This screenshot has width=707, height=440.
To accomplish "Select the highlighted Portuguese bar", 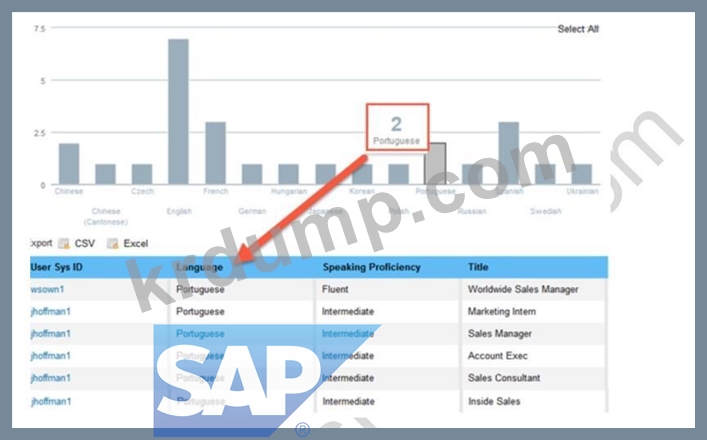I will pos(435,164).
